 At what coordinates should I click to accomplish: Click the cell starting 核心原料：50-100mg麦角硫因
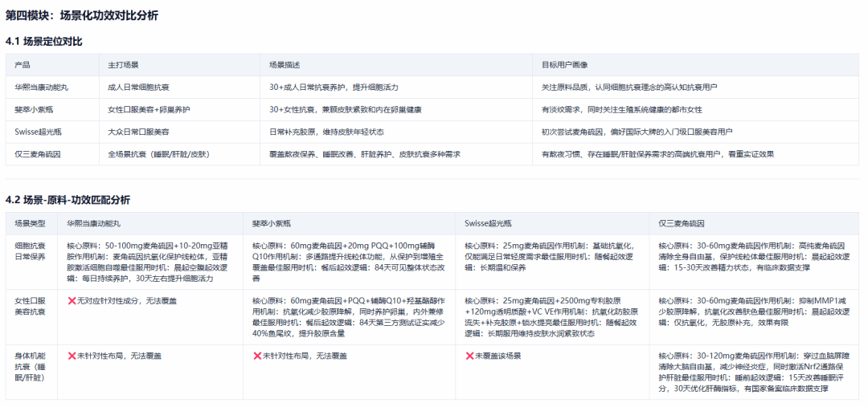coord(149,263)
